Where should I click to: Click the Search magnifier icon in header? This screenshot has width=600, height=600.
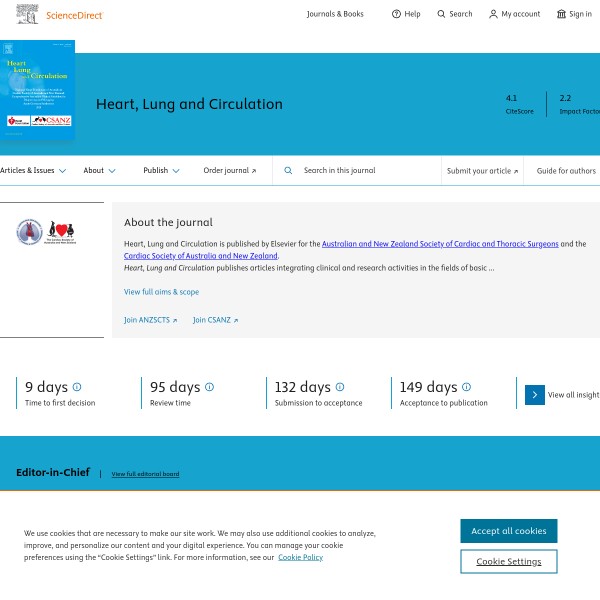442,14
